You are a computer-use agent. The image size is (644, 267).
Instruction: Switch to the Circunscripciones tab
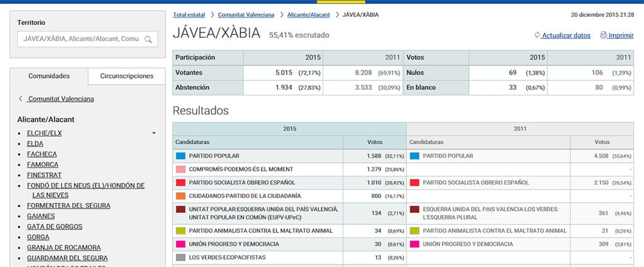pyautogui.click(x=126, y=76)
